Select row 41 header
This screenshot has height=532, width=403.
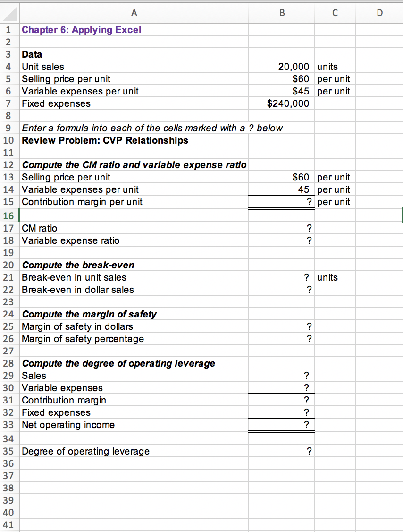pos(8,525)
